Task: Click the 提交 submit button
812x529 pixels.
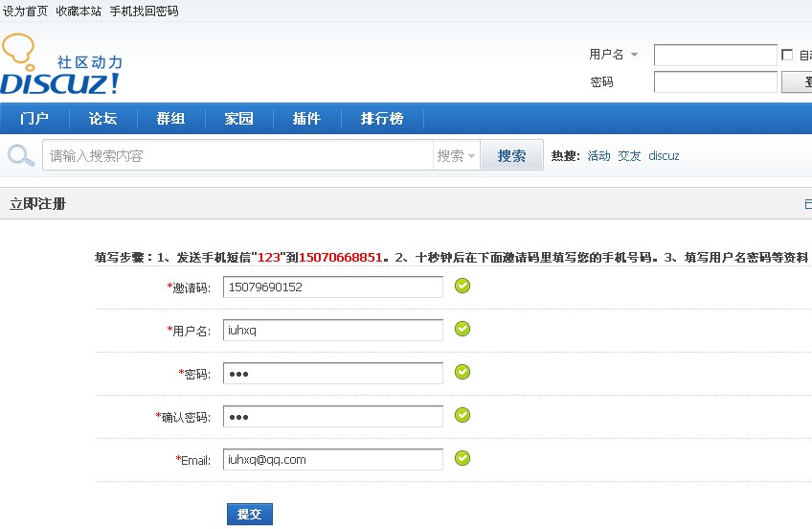Action: point(250,514)
